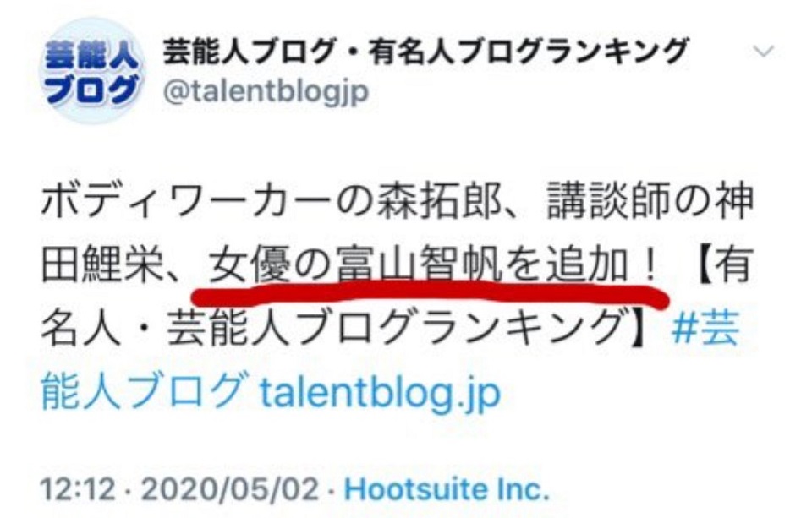812x518 pixels.
Task: Select the 2020/05/02 date
Action: point(229,489)
